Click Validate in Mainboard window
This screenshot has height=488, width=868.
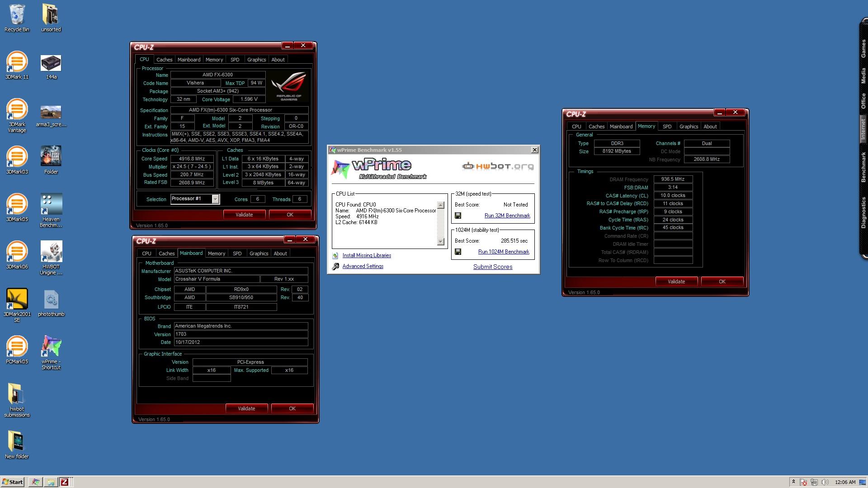click(x=246, y=408)
